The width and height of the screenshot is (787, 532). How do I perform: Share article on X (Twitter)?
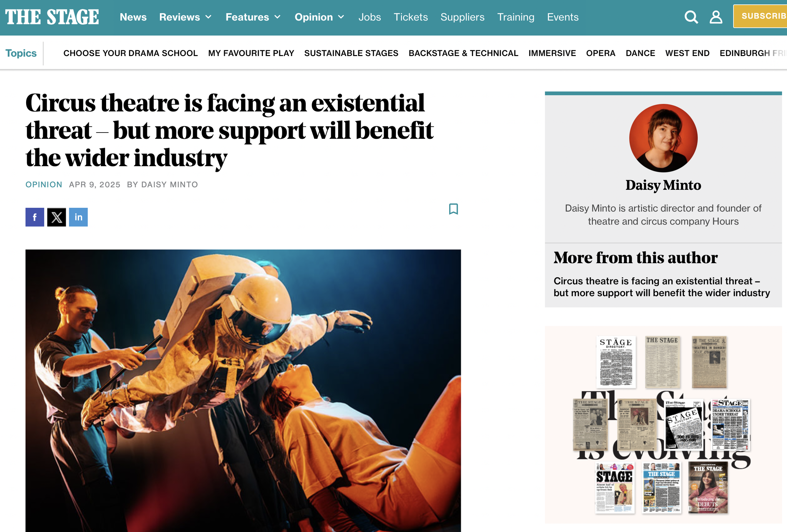point(57,217)
